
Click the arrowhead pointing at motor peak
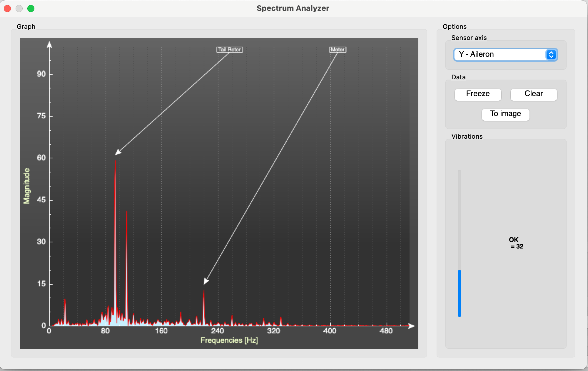tap(206, 282)
